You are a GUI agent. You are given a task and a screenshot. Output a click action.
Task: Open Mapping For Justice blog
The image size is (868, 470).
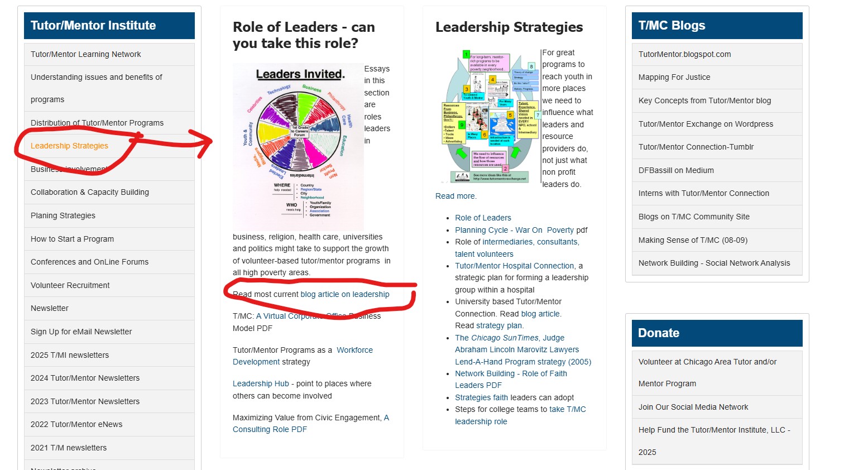(x=674, y=77)
